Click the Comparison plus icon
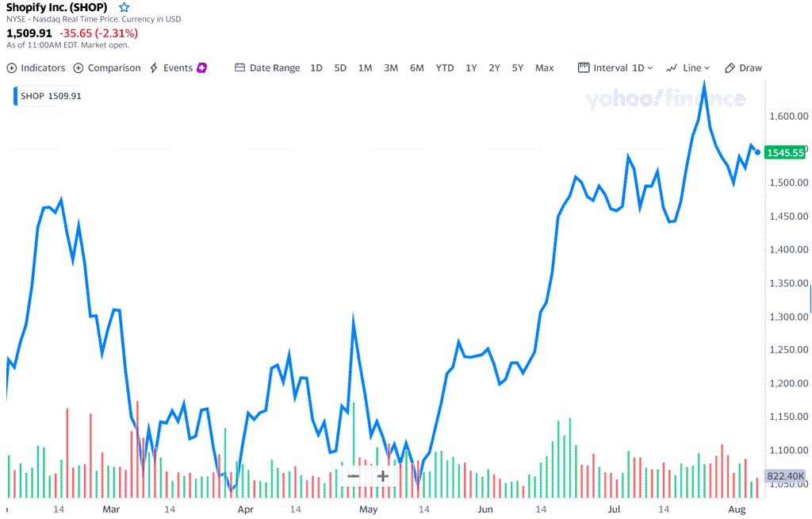The image size is (812, 519). pyautogui.click(x=78, y=67)
